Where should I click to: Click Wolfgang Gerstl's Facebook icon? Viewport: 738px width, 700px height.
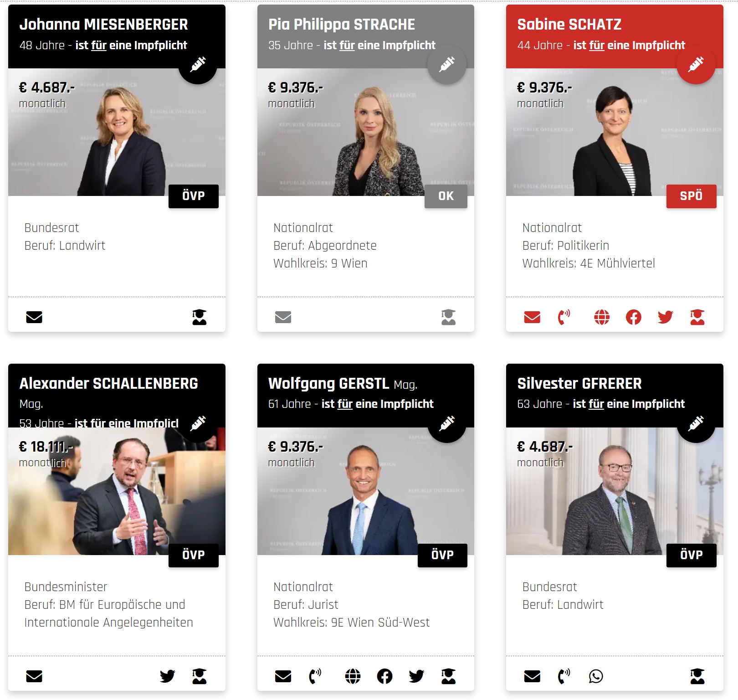[x=384, y=676]
